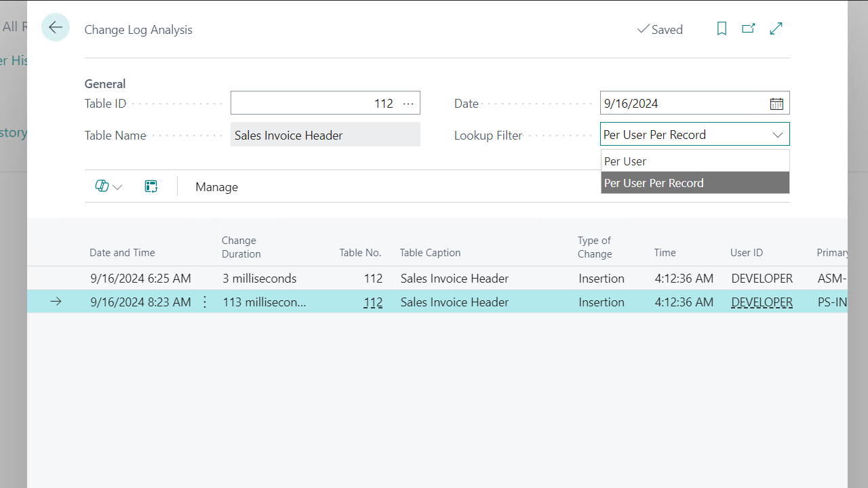The width and height of the screenshot is (868, 488).
Task: Click the underlined 112 Table No. link
Action: pos(373,302)
